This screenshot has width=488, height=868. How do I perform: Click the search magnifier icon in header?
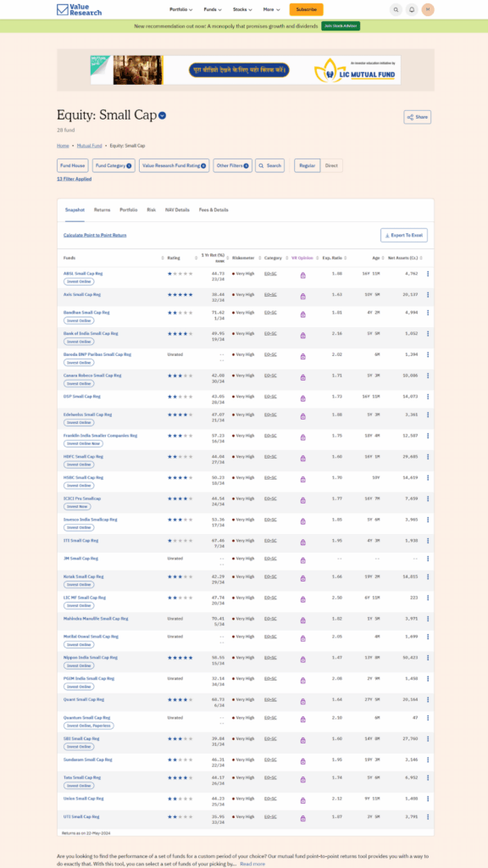(x=396, y=9)
